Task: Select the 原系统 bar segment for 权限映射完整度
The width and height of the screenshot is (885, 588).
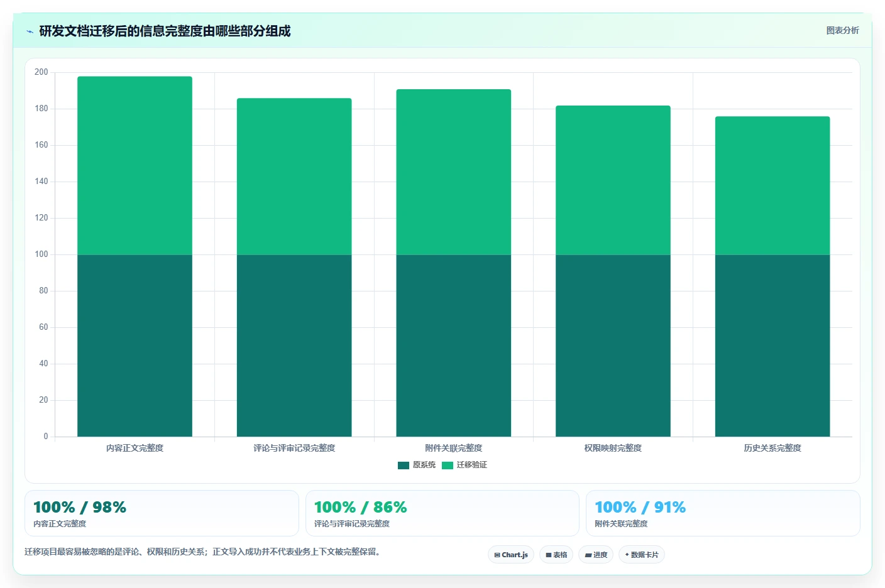Action: [613, 346]
